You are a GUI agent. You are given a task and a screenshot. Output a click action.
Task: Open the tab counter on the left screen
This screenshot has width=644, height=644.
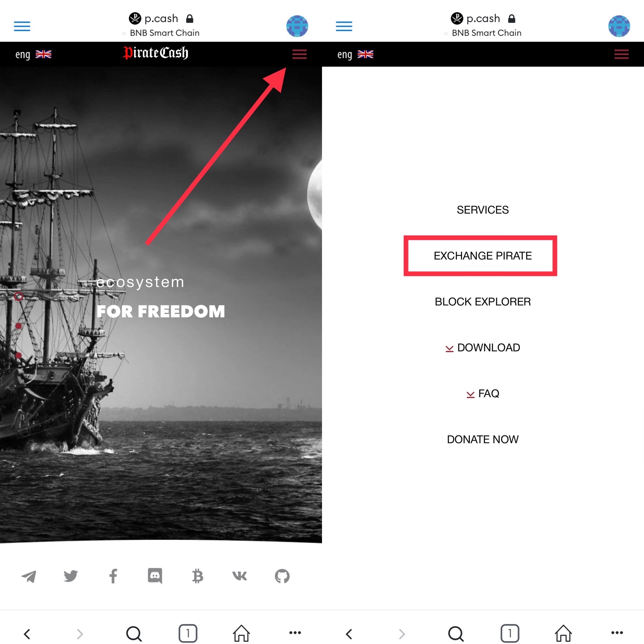pyautogui.click(x=188, y=633)
